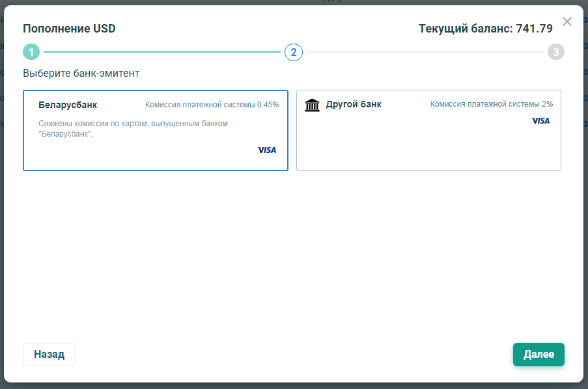
Task: Click the Текущий баланс: 741.79 text
Action: (x=486, y=29)
